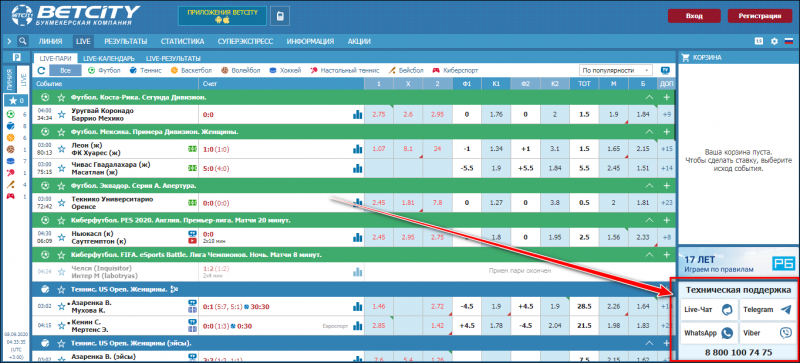Filter live events by Теннис
This screenshot has width=800, height=363.
pos(145,70)
